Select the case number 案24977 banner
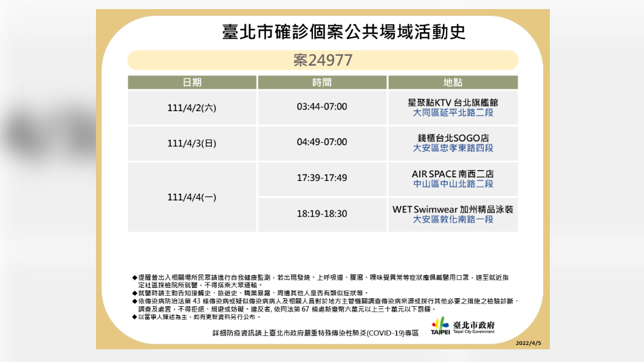Screen dimensions: 644x362 tap(323, 60)
